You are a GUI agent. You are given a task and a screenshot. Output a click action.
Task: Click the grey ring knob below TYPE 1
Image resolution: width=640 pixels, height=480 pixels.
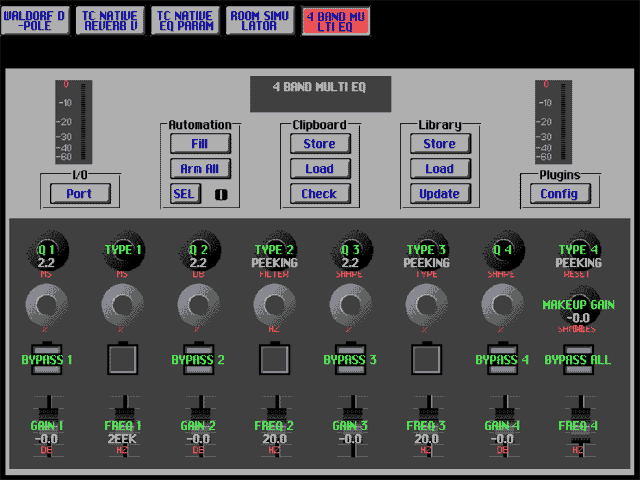pos(122,305)
